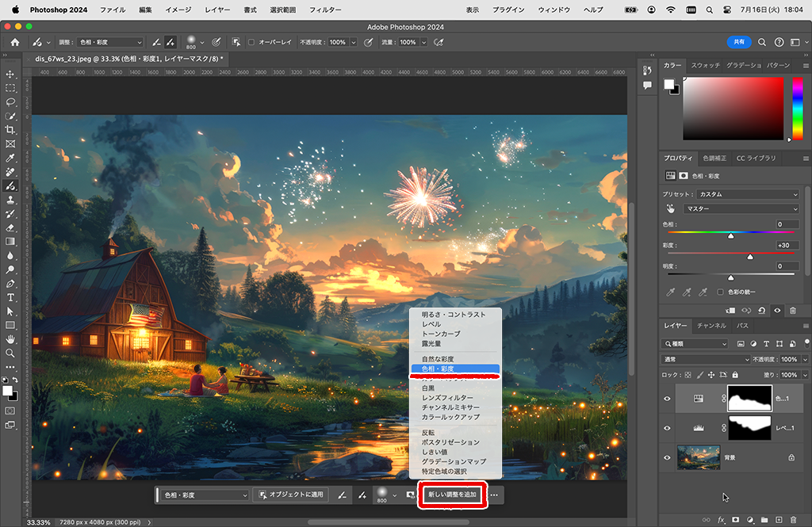Create new group folder in Layers panel

[764, 520]
